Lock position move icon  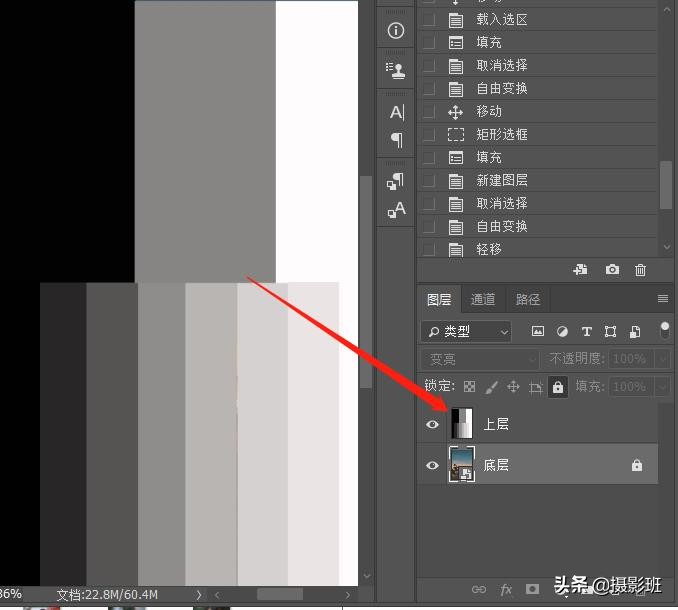click(x=513, y=386)
